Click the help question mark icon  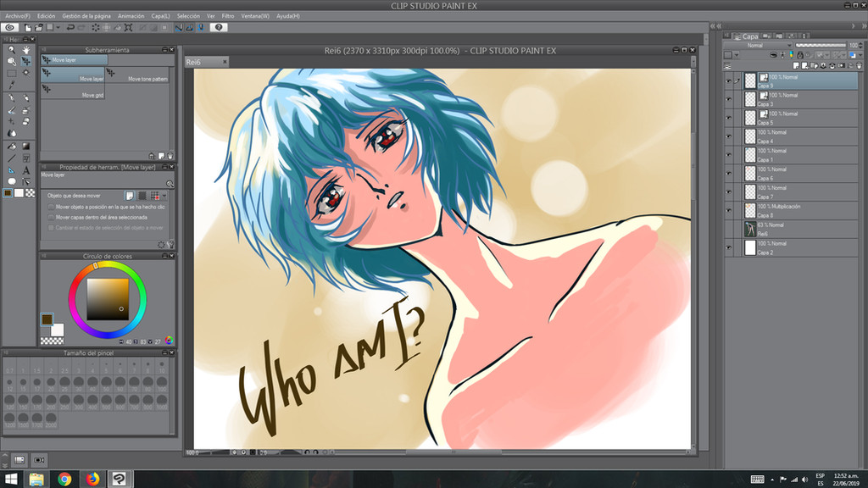click(x=219, y=27)
